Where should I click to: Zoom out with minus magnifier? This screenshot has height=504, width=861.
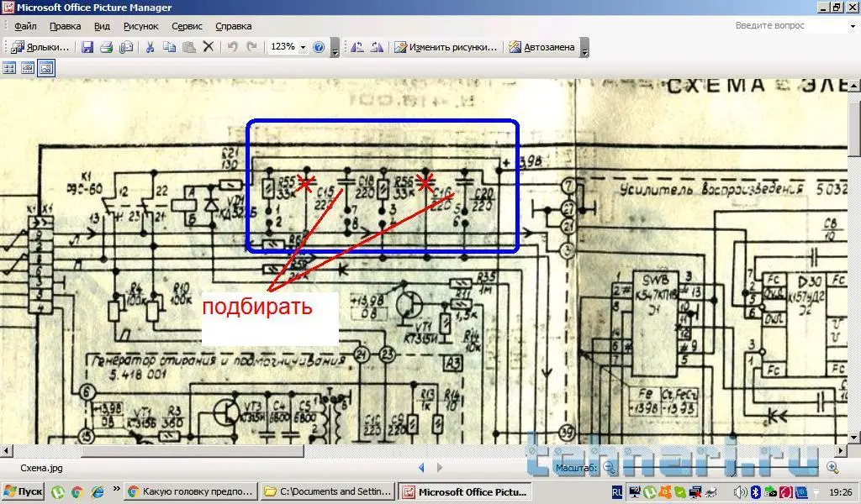click(x=609, y=468)
